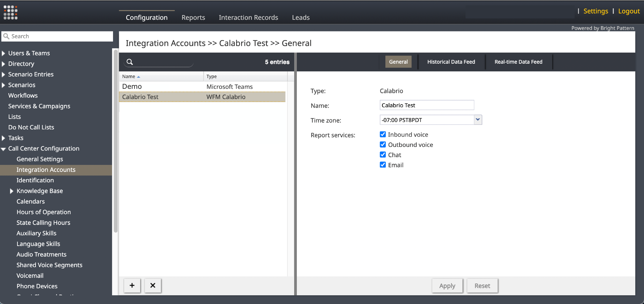
Task: Click the list search magnifier icon
Action: tap(130, 62)
